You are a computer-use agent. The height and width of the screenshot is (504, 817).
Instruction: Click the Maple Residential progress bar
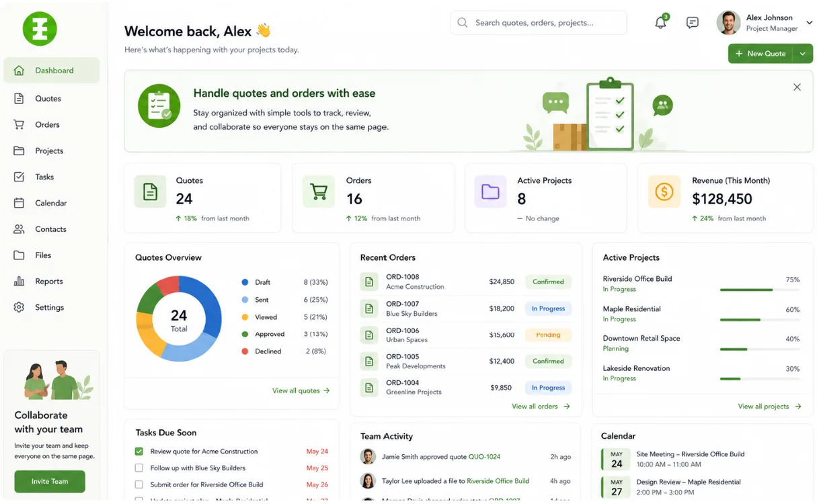pos(760,320)
